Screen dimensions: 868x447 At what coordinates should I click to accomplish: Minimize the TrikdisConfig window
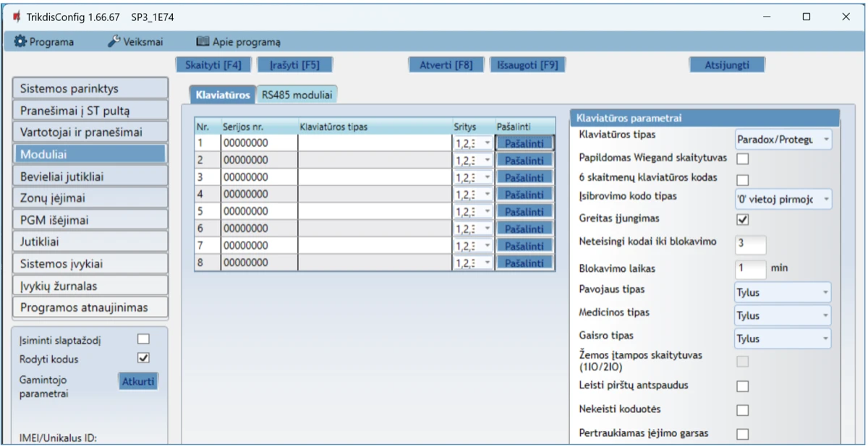click(767, 17)
